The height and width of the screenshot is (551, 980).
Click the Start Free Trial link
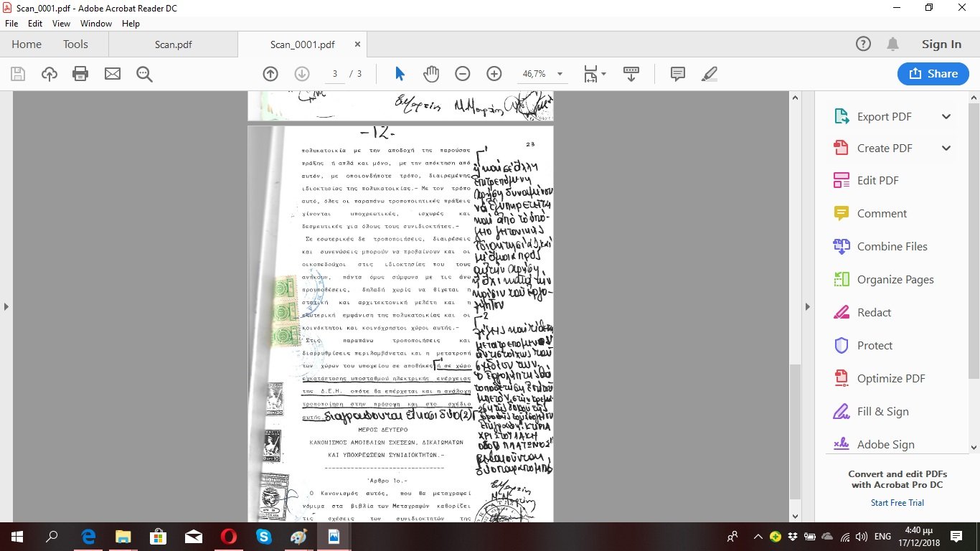click(x=897, y=503)
